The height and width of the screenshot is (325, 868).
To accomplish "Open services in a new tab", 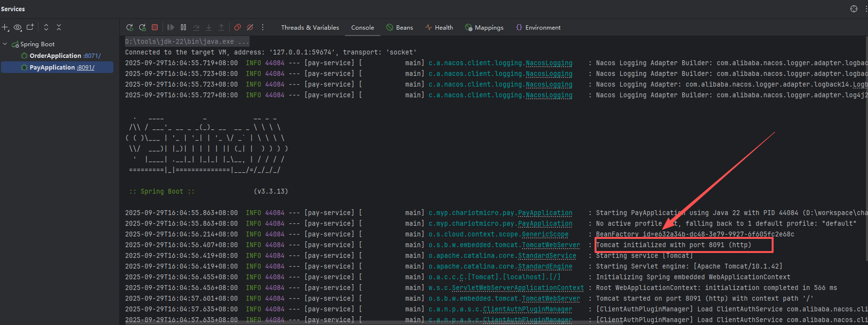I will click(30, 27).
